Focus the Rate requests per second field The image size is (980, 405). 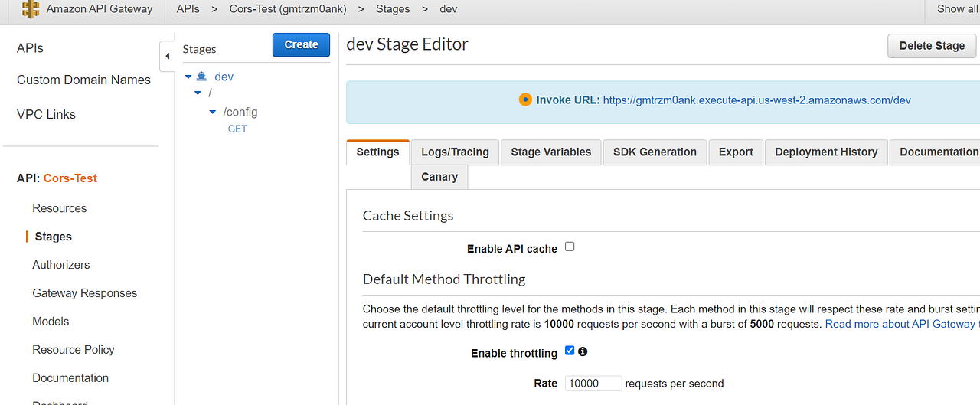point(593,384)
